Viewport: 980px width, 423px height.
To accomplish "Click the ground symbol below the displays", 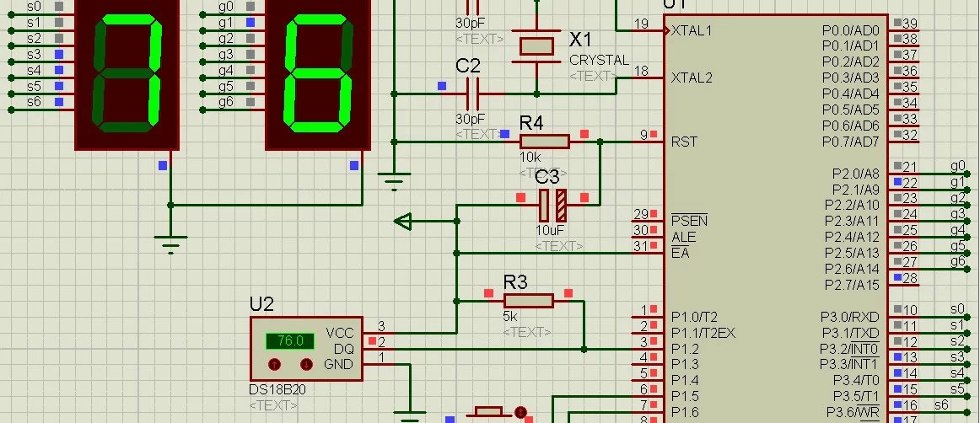I will point(171,244).
